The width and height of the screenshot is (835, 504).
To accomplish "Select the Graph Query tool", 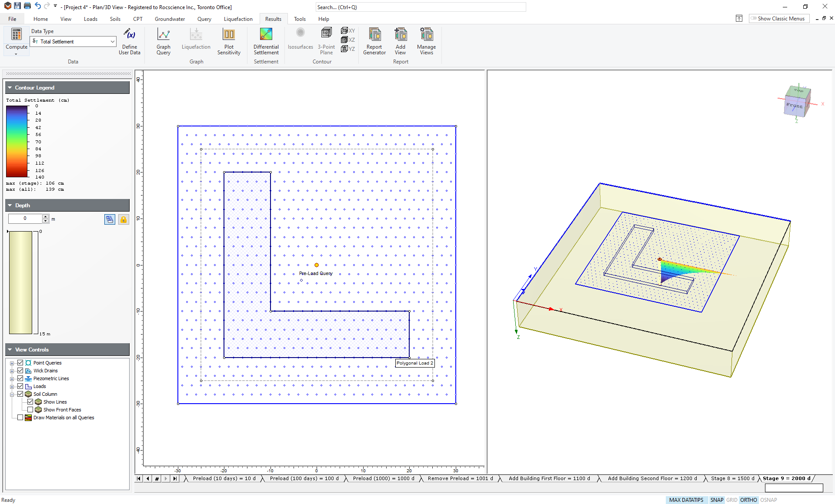I will (164, 41).
